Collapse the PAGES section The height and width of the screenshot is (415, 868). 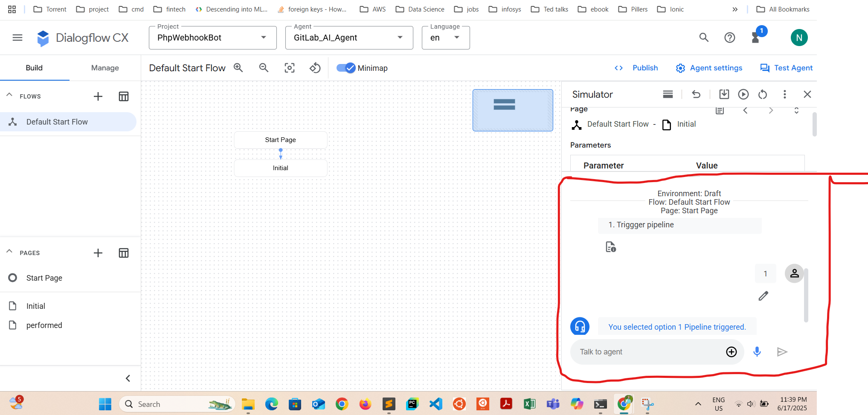pyautogui.click(x=9, y=252)
